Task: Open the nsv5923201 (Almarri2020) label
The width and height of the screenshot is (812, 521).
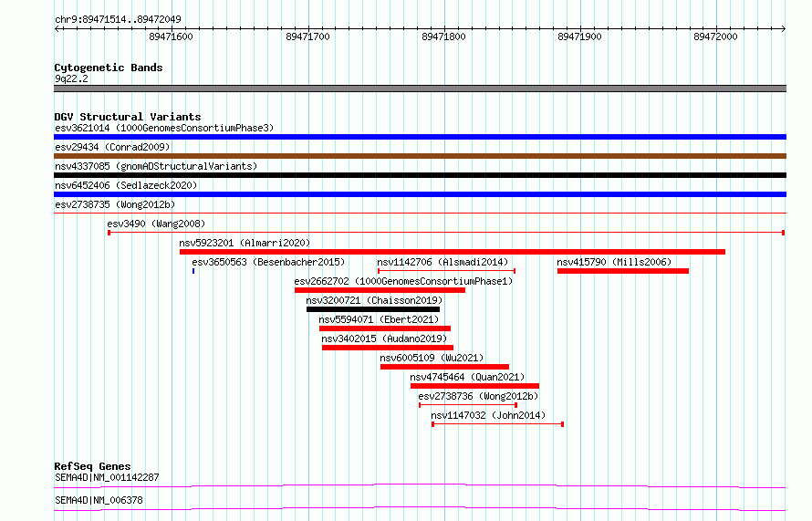Action: [x=245, y=243]
